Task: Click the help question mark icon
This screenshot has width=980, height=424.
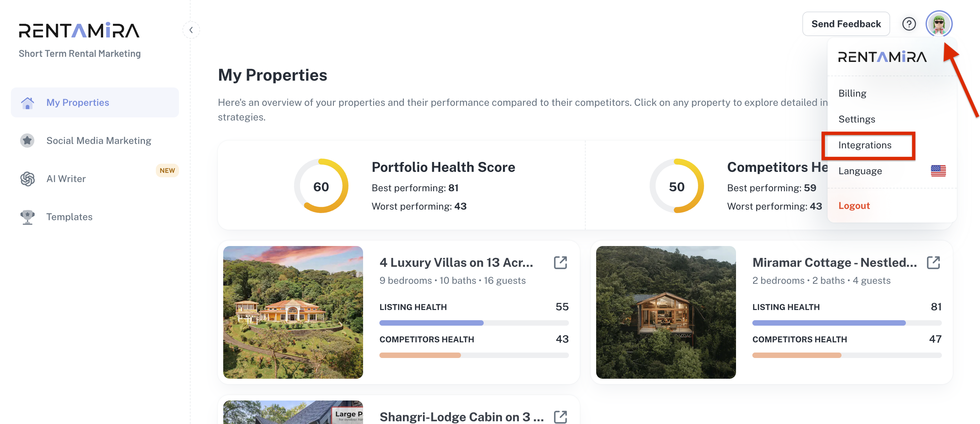Action: [909, 24]
